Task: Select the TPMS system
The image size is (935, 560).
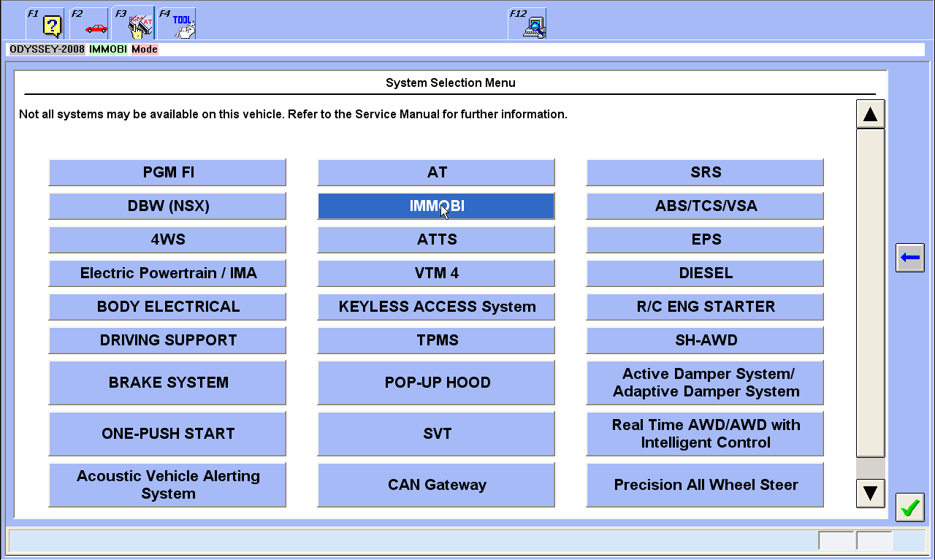Action: [x=436, y=340]
